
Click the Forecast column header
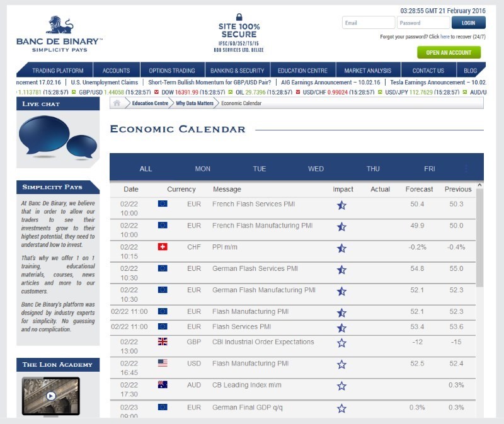click(419, 189)
